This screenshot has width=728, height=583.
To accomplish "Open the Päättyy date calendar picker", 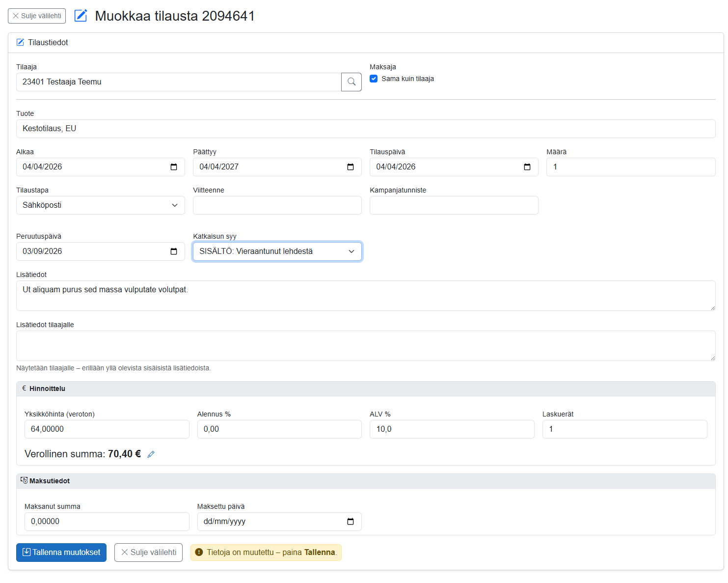I will (351, 167).
